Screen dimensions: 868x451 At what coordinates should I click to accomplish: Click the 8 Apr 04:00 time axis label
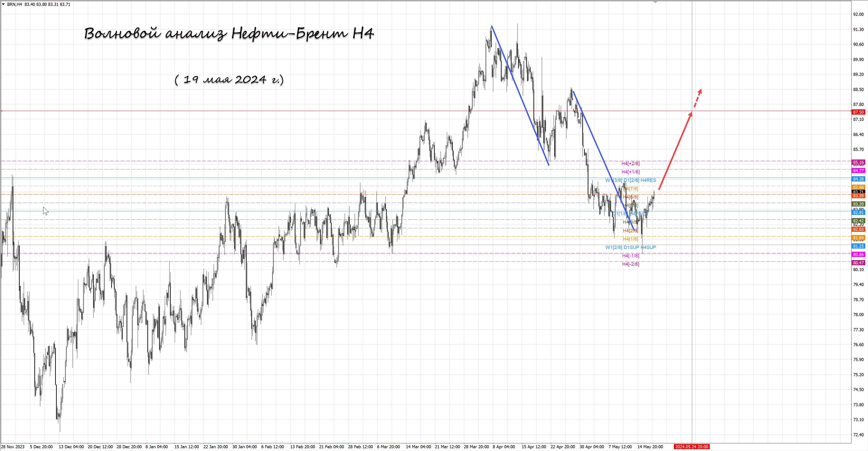(503, 447)
